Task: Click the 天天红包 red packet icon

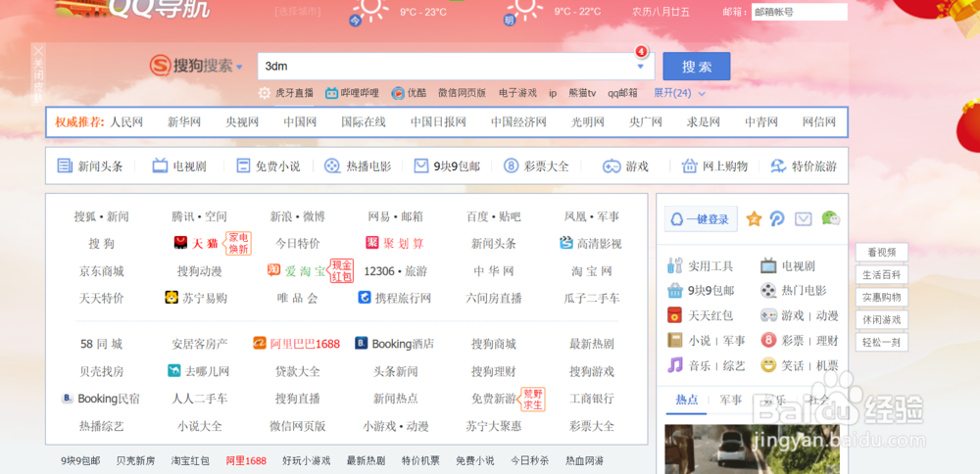Action: click(x=674, y=315)
